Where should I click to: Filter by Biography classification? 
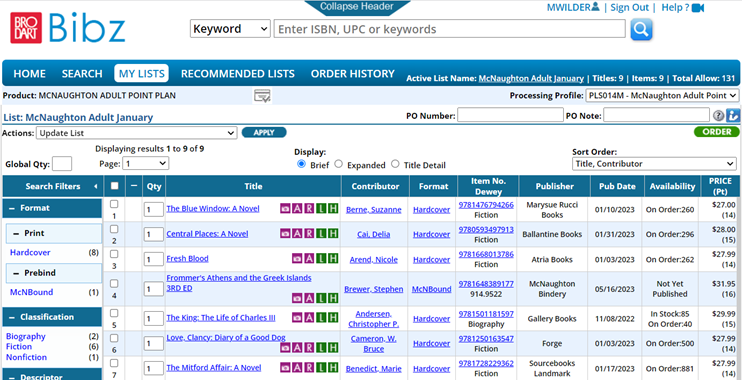[26, 336]
